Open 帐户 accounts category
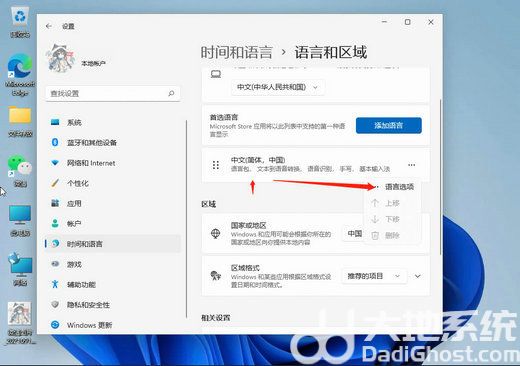520x366 pixels. click(113, 224)
